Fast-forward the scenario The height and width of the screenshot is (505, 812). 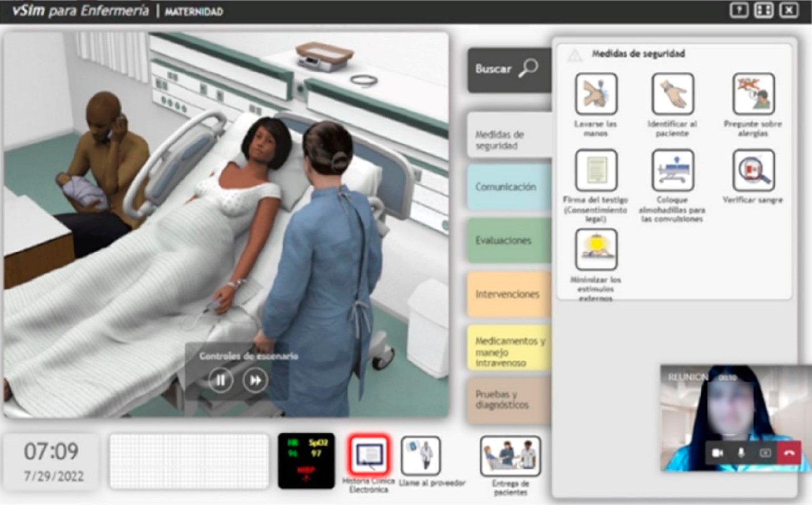255,380
